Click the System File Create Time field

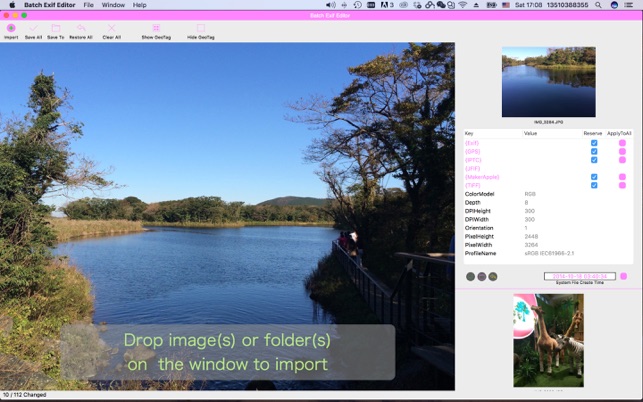tap(579, 276)
